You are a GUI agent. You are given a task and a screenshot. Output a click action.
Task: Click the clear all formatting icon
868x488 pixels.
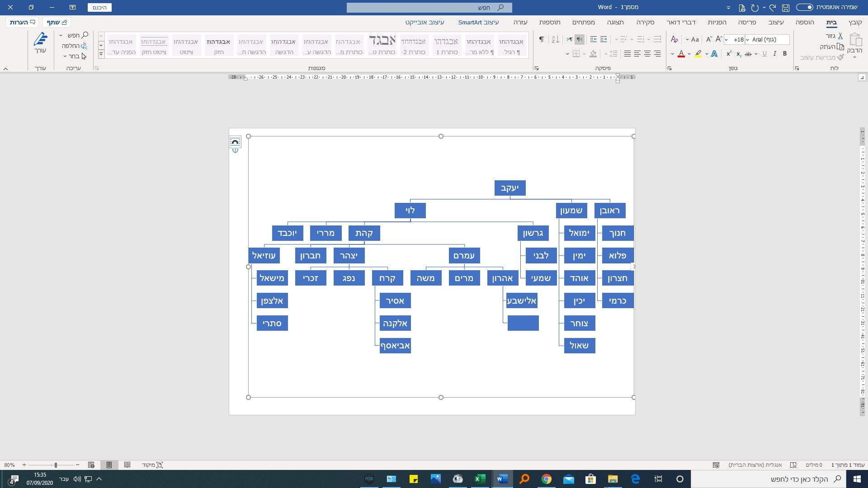click(x=674, y=40)
